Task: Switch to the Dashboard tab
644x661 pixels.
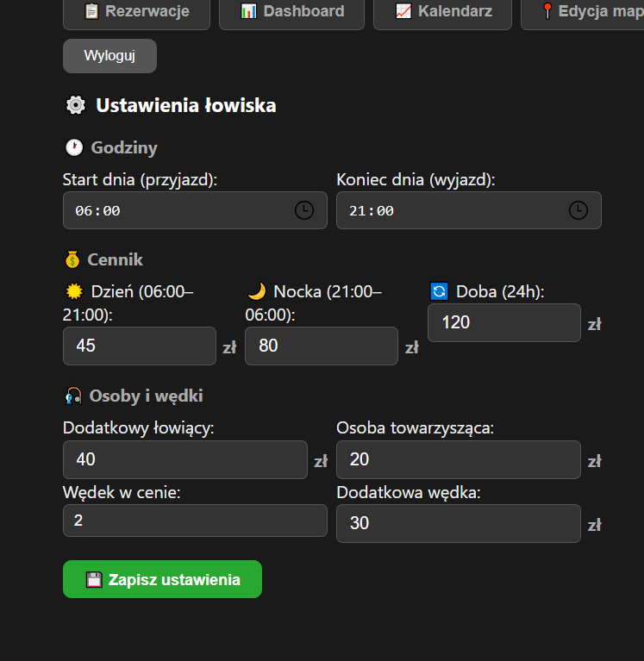Action: pos(292,13)
